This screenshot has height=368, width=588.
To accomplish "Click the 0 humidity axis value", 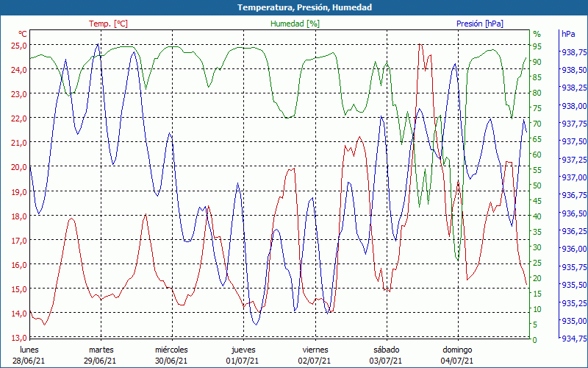I will pos(535,340).
